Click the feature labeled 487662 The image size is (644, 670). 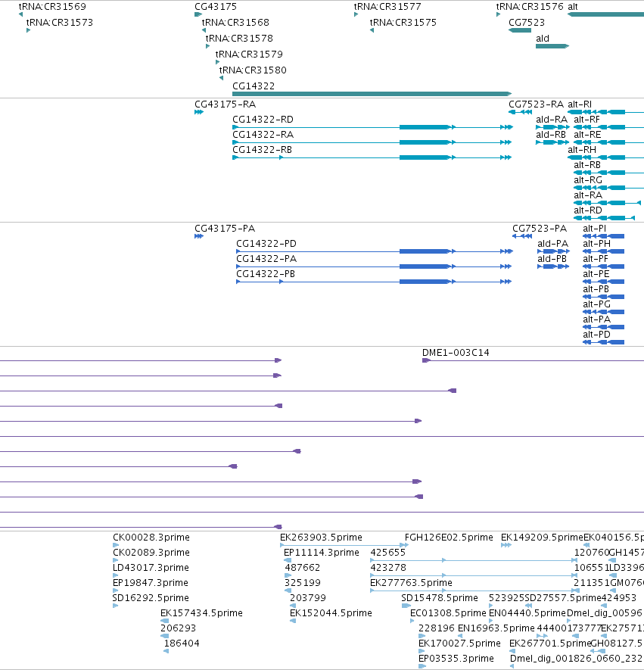303,568
